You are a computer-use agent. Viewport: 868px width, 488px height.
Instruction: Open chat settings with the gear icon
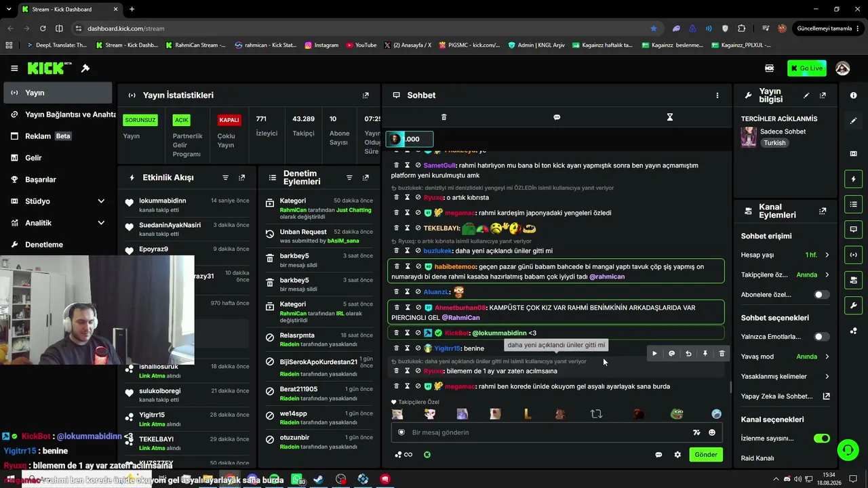[x=677, y=455]
